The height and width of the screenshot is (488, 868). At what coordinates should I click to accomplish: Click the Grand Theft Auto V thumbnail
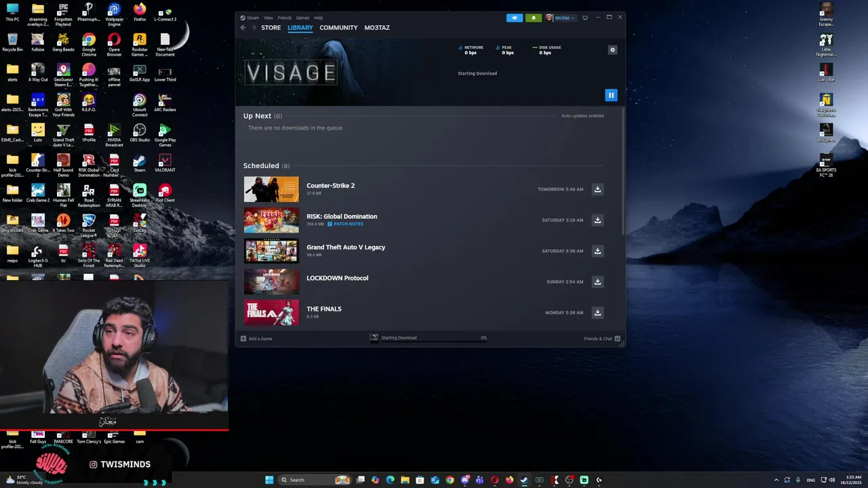point(271,251)
